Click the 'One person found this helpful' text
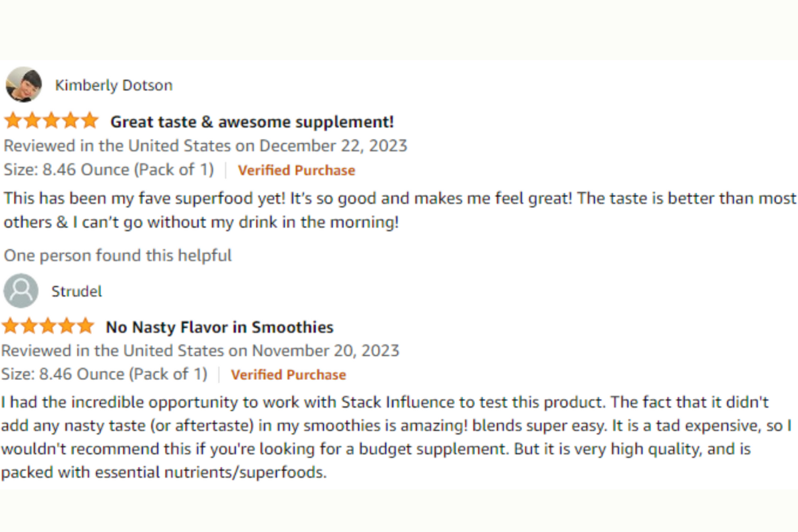798x532 pixels. click(118, 255)
